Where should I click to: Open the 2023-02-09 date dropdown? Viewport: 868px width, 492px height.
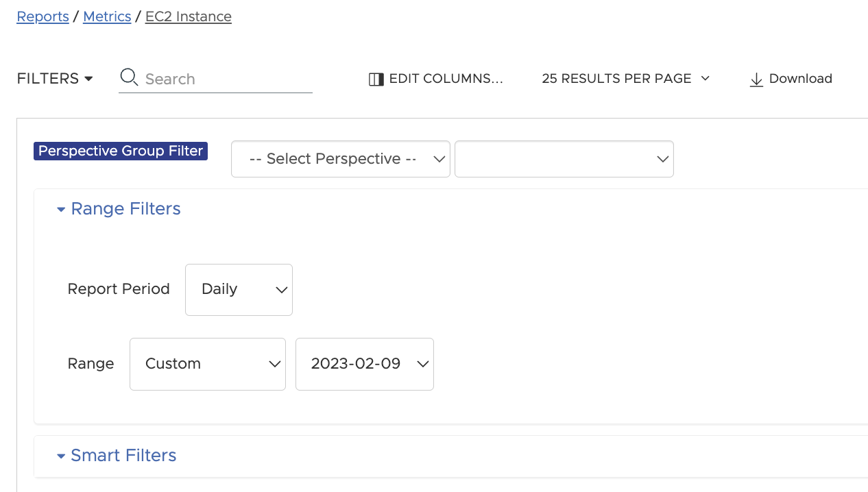tap(364, 364)
